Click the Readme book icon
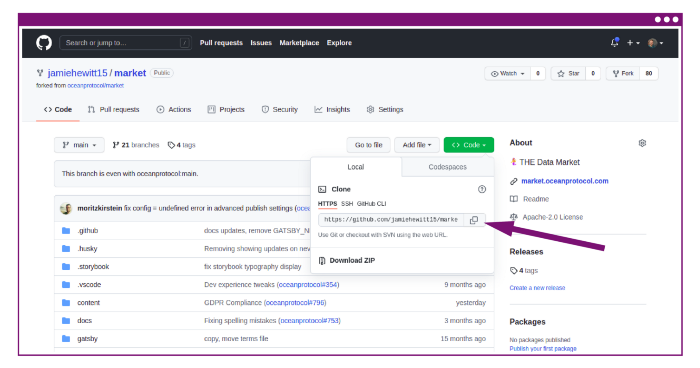The width and height of the screenshot is (700, 368). (514, 199)
